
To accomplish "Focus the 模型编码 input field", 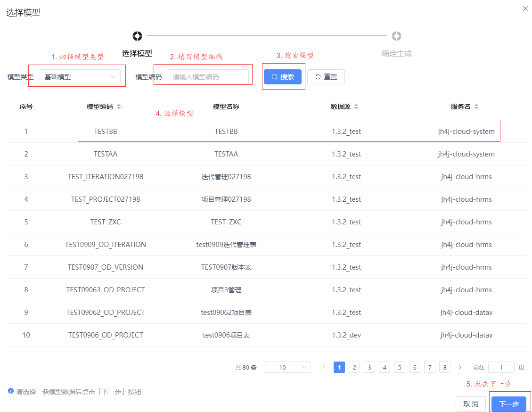I will point(208,77).
